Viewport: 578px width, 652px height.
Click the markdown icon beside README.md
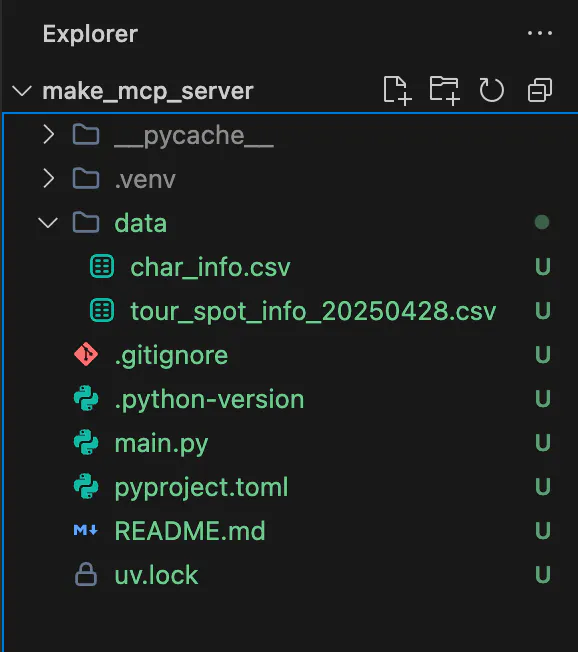coord(86,530)
